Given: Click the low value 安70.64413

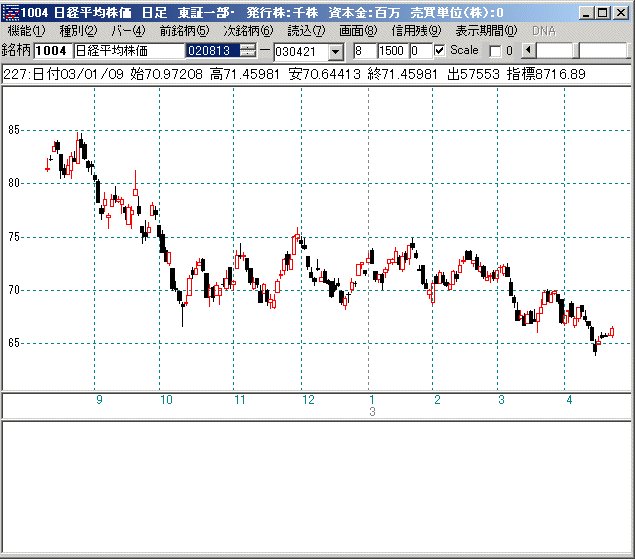Looking at the screenshot, I should point(324,74).
